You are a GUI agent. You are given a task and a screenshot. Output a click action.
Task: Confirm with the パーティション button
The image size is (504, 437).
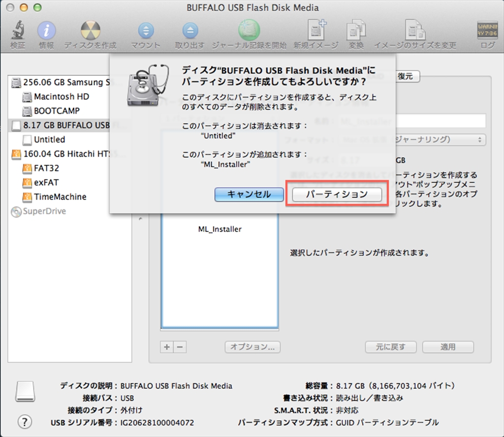point(337,195)
